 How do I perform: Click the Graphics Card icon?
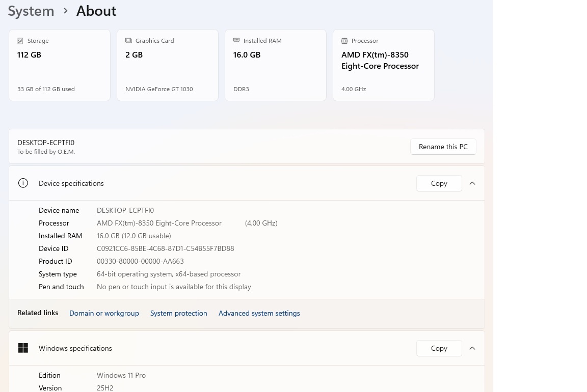(128, 40)
